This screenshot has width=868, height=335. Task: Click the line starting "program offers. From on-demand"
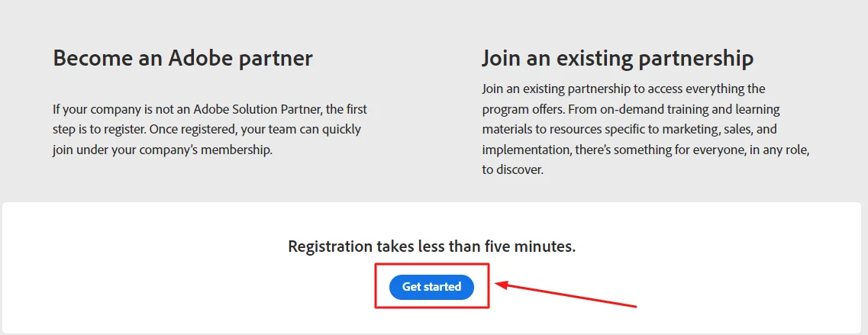click(631, 109)
